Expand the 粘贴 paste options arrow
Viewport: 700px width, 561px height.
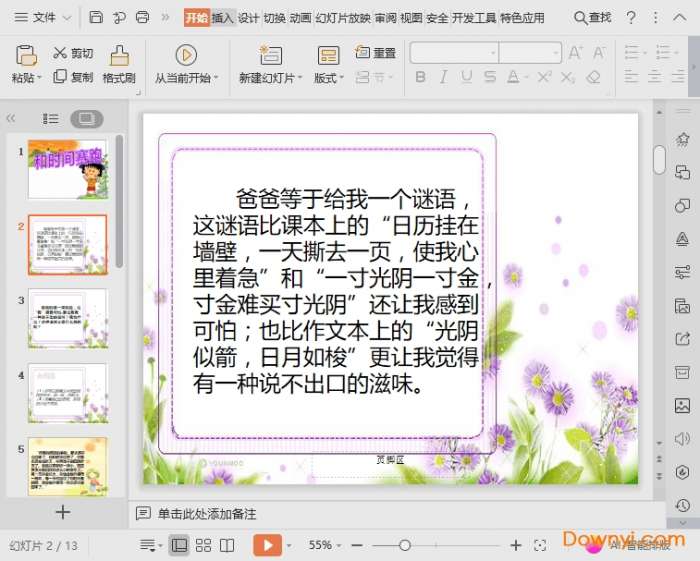(39, 78)
